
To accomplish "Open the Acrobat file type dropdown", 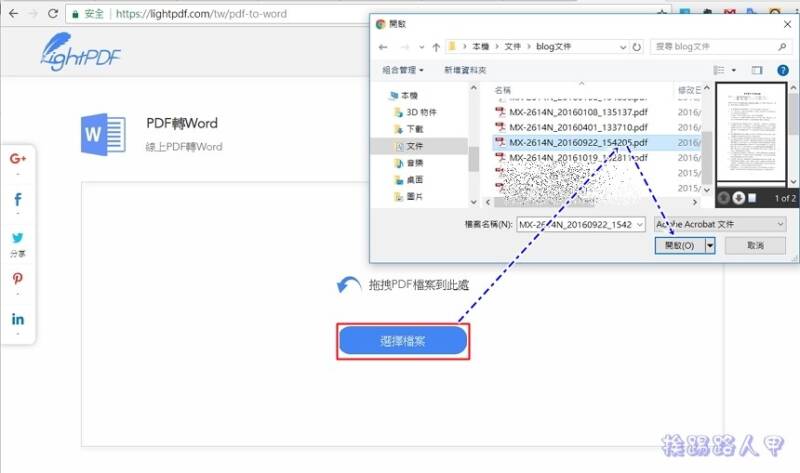I will coord(720,224).
